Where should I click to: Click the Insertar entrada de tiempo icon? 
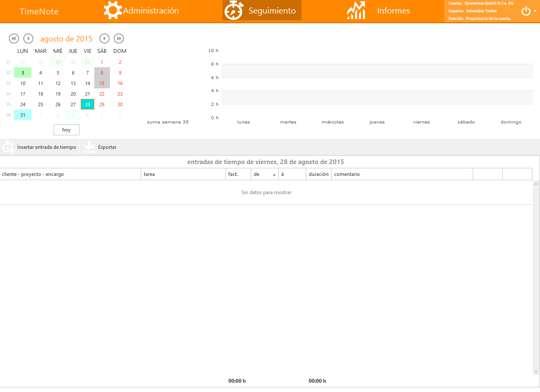(9, 147)
